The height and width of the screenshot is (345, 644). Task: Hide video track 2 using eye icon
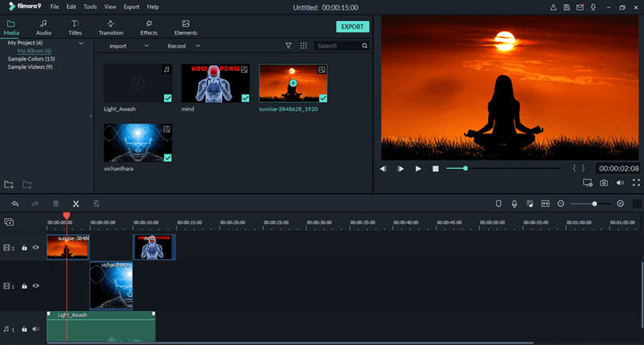(x=36, y=248)
